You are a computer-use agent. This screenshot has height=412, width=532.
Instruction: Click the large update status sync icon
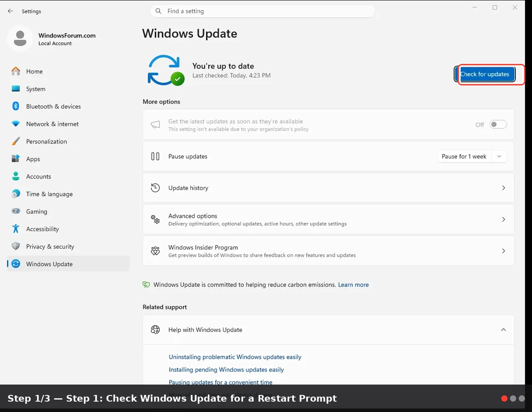pyautogui.click(x=166, y=70)
